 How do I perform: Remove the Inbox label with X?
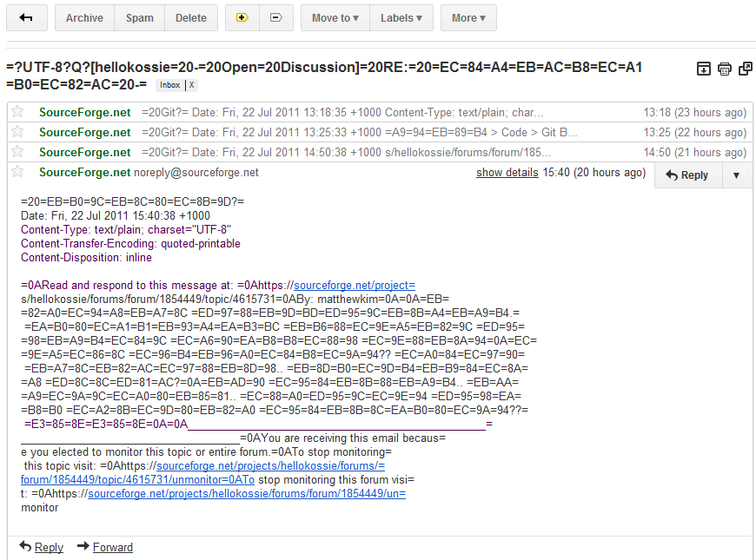point(192,85)
